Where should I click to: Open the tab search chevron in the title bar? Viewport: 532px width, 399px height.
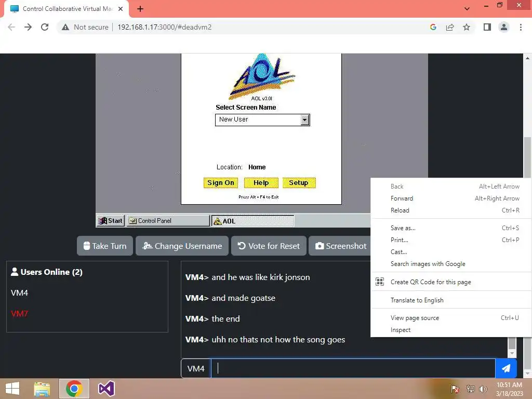[x=467, y=9]
